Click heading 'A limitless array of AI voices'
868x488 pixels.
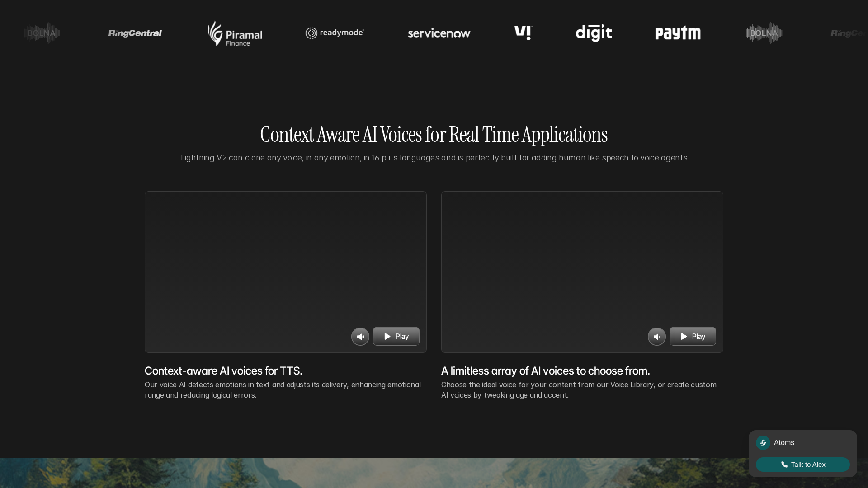click(545, 371)
